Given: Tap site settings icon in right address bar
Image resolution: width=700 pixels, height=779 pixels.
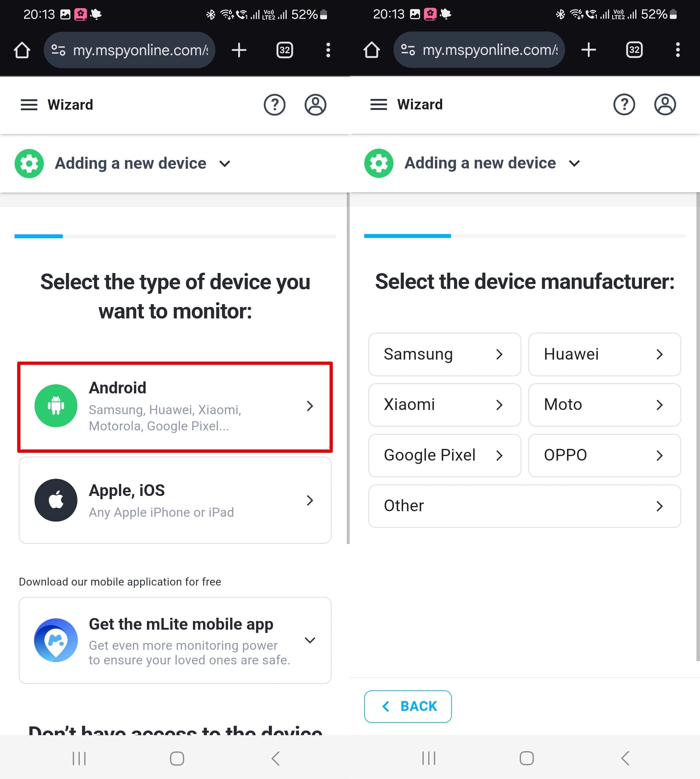Looking at the screenshot, I should 408,50.
